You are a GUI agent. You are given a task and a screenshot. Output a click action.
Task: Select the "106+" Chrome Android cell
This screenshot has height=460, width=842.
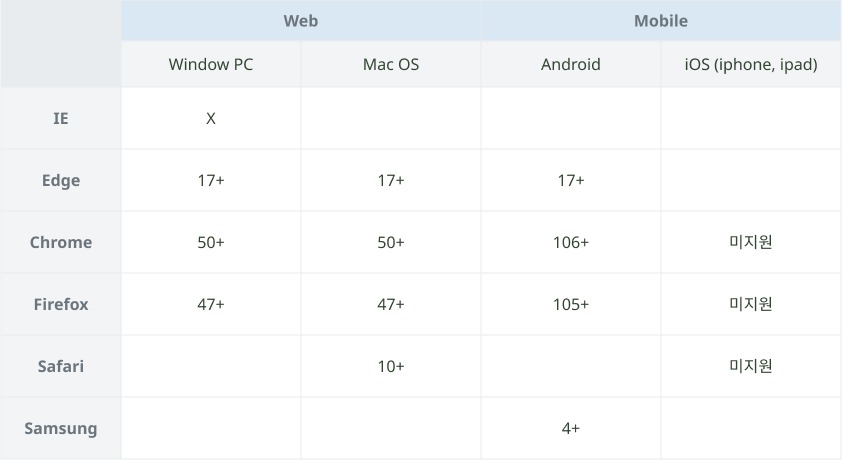pyautogui.click(x=571, y=242)
